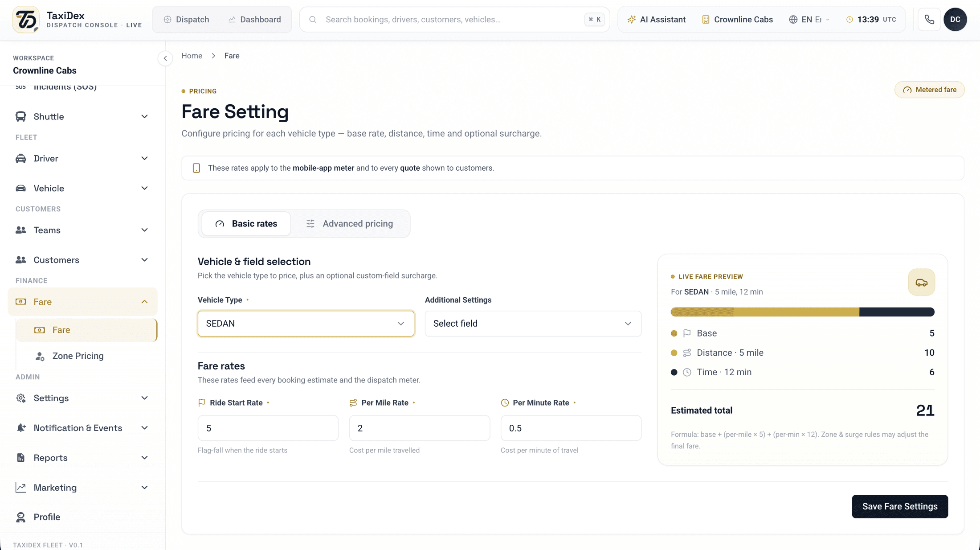
Task: Click the TaxiDex logo icon
Action: pos(26,20)
